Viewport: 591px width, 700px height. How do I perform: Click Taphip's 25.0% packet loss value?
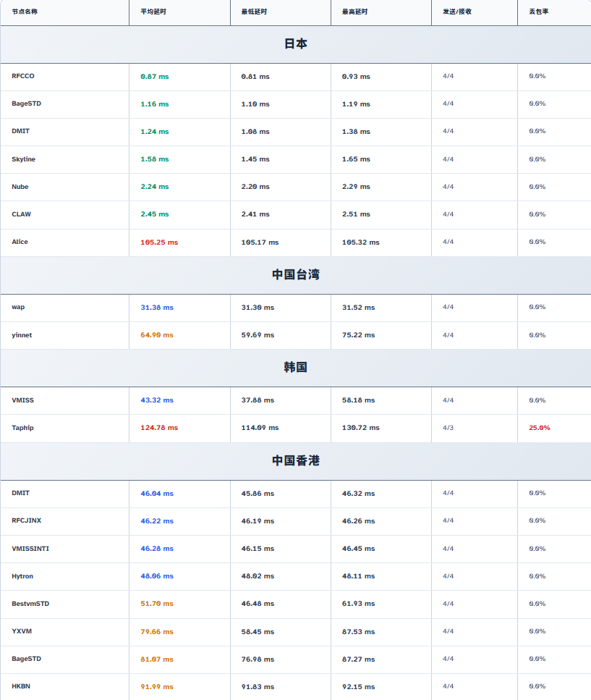click(x=539, y=428)
